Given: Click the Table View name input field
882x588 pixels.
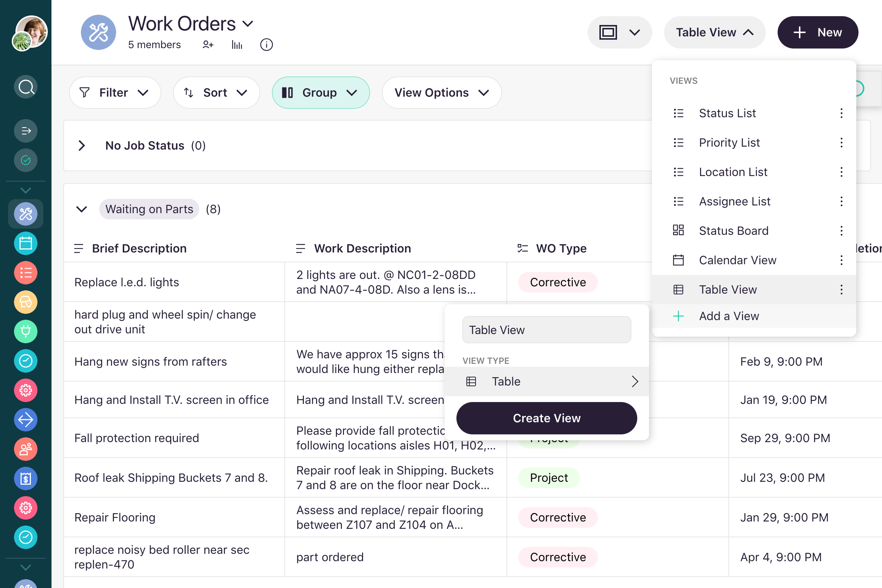Looking at the screenshot, I should coord(546,329).
